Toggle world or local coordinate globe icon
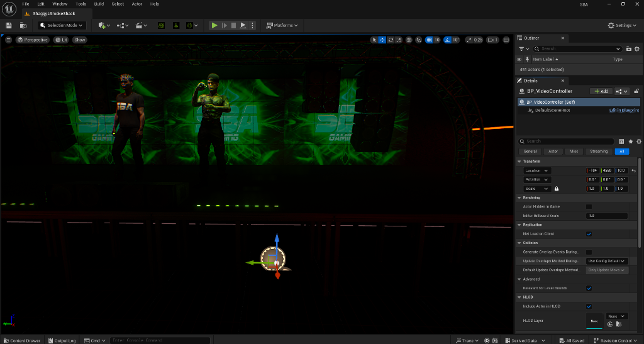The width and height of the screenshot is (644, 344). click(x=409, y=40)
